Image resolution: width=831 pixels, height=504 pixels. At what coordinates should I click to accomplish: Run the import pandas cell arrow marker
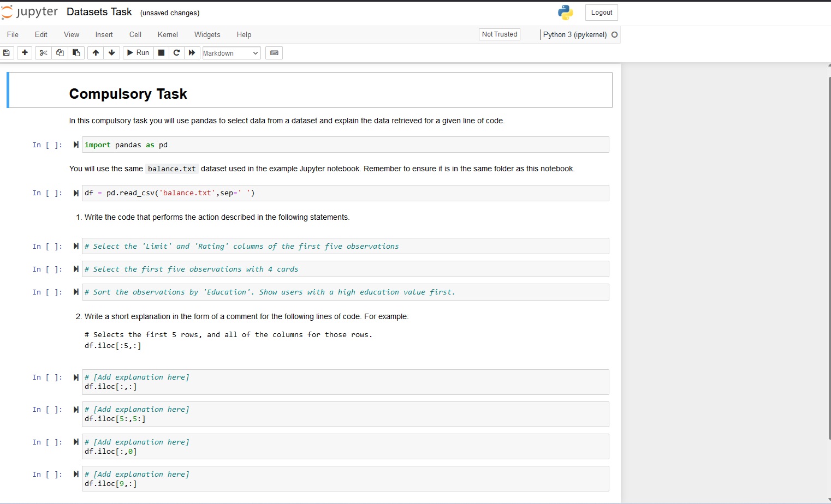(76, 145)
